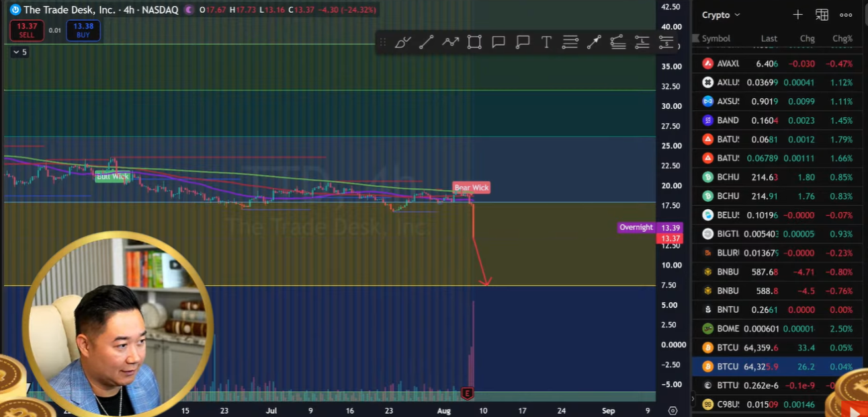Select the Fib Retracement tool
The width and height of the screenshot is (868, 417).
pyautogui.click(x=618, y=42)
